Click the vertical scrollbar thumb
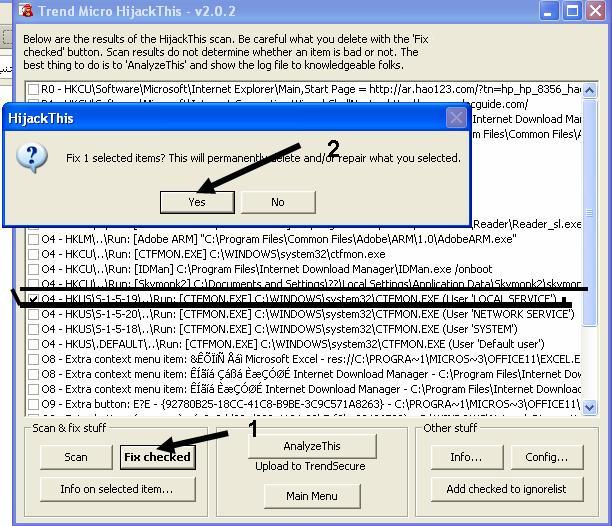 point(589,213)
